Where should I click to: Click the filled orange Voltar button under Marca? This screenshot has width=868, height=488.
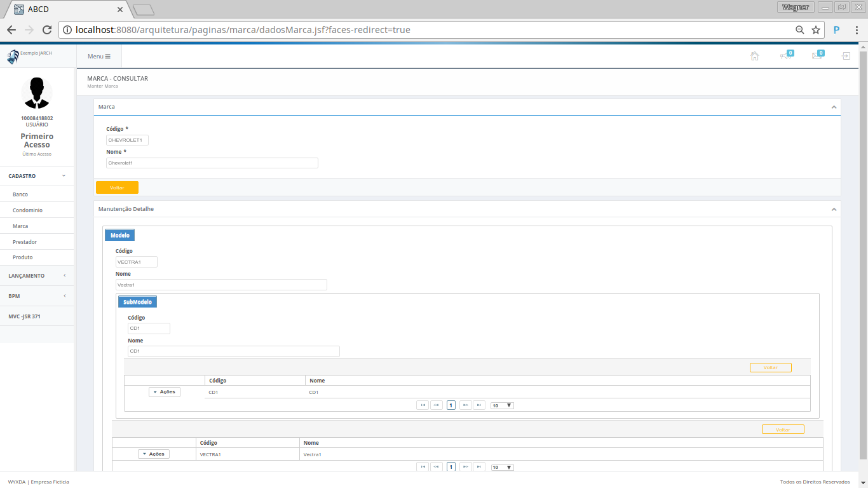pos(117,187)
